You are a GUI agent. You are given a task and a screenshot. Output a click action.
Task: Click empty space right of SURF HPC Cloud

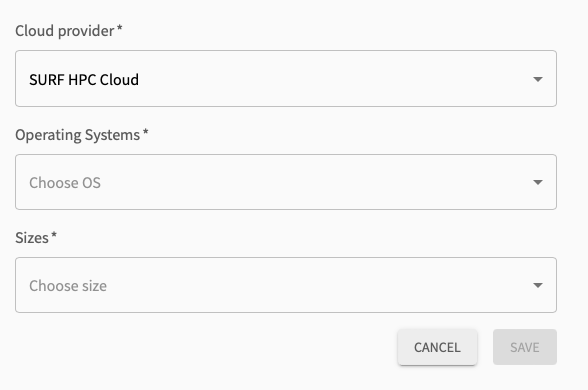click(x=336, y=79)
